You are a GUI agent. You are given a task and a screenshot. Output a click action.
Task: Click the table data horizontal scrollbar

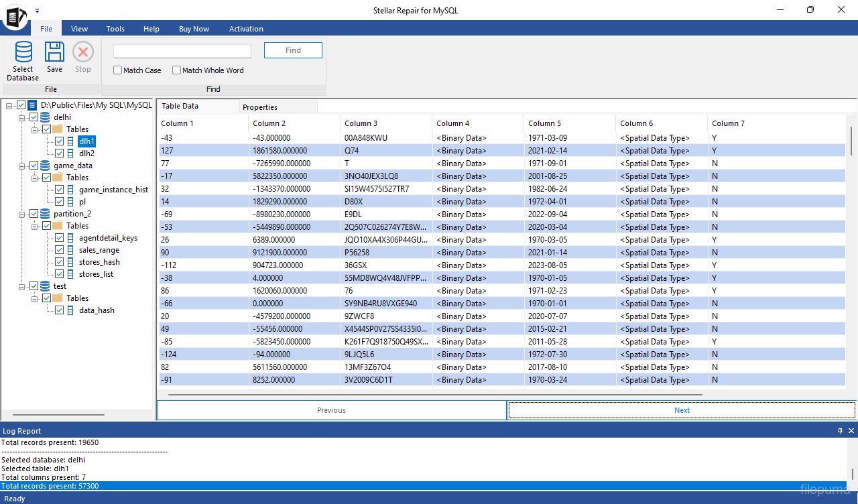(434, 395)
